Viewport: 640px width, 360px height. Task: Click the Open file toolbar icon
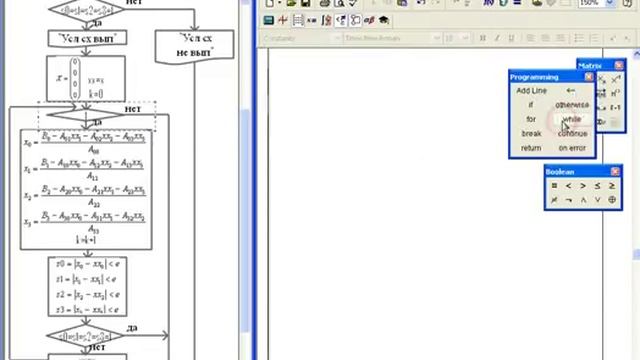tap(291, 3)
